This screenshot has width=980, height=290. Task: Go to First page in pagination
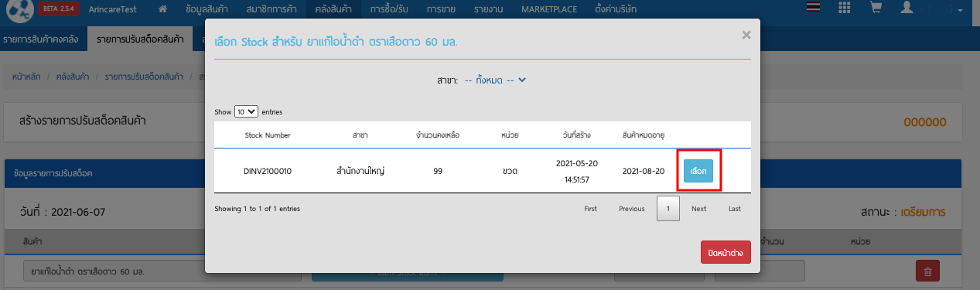(590, 209)
